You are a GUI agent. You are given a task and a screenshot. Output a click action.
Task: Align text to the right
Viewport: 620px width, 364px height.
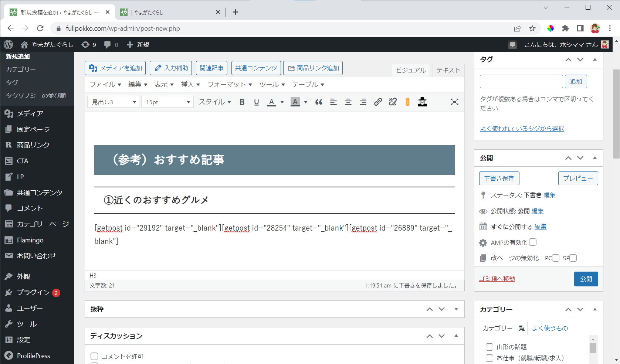tap(363, 102)
